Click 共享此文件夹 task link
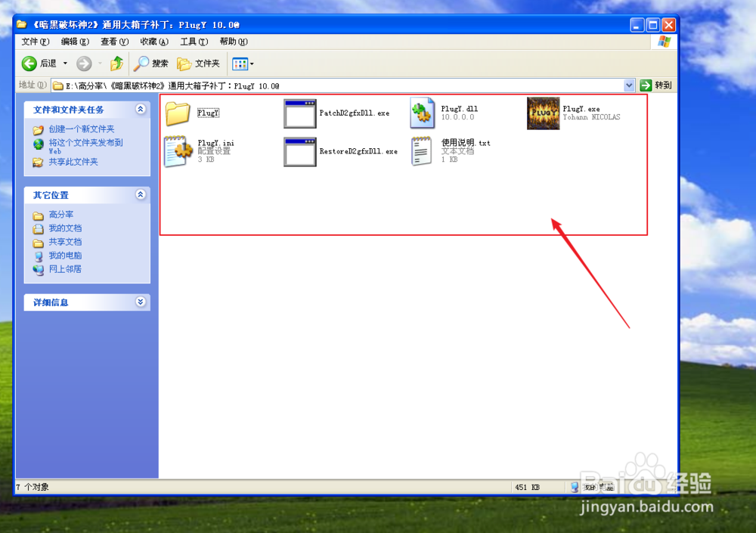 point(73,162)
